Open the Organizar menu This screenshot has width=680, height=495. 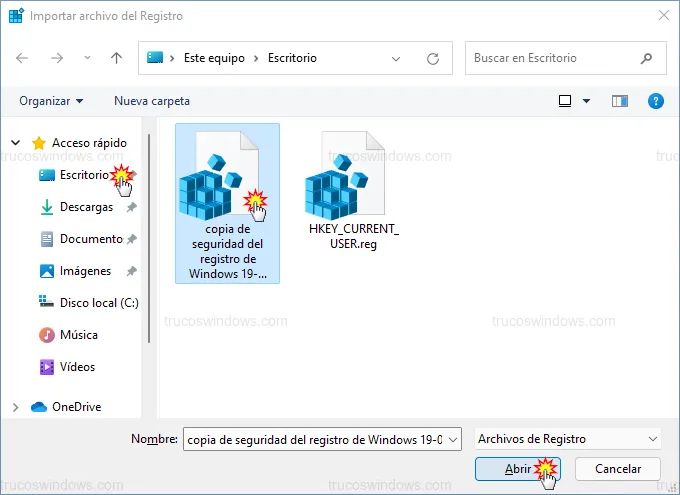tap(51, 101)
